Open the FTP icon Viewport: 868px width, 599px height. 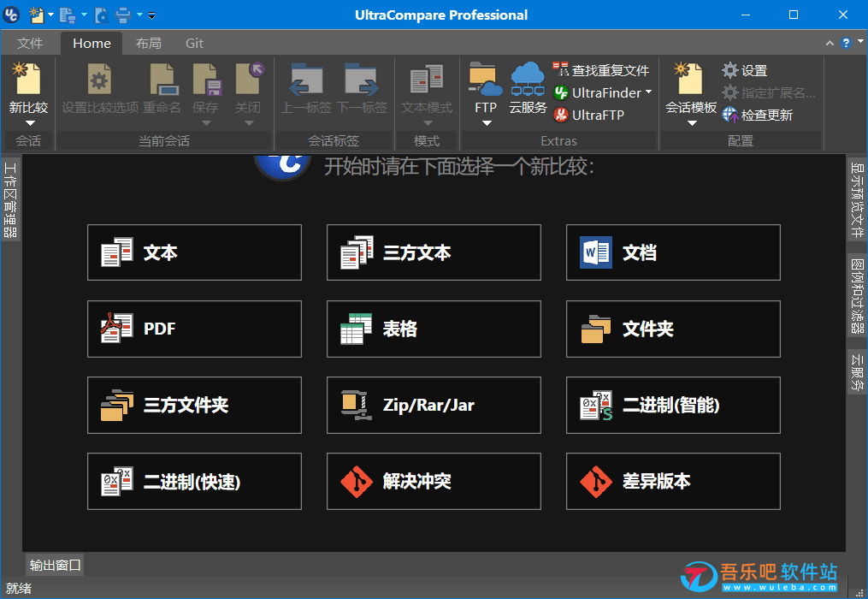(485, 79)
